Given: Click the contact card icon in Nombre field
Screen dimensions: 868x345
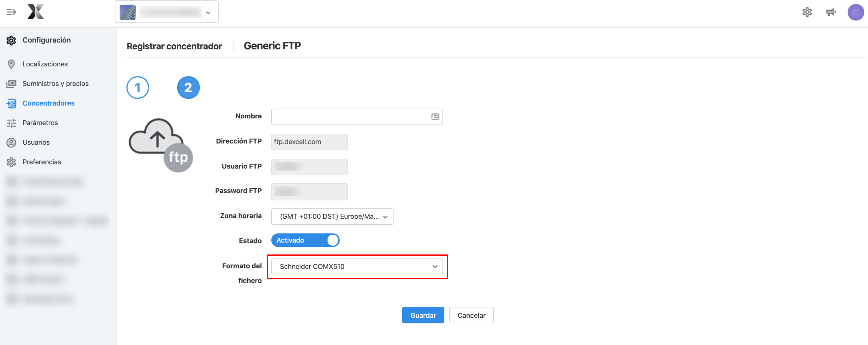Looking at the screenshot, I should pyautogui.click(x=435, y=117).
